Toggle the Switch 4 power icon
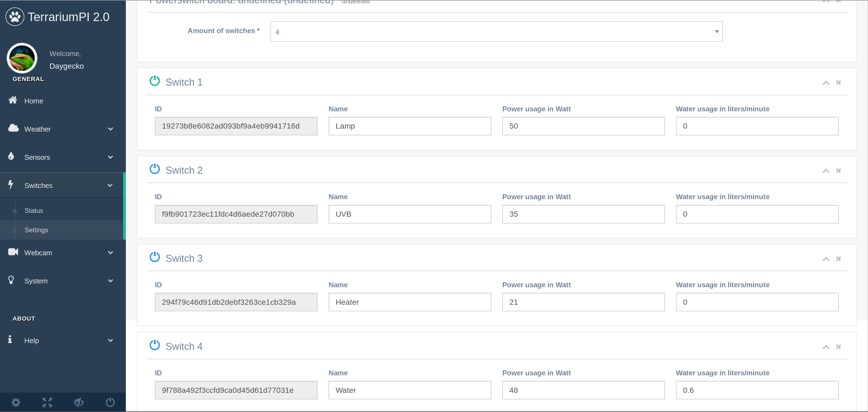The width and height of the screenshot is (868, 412). tap(155, 345)
